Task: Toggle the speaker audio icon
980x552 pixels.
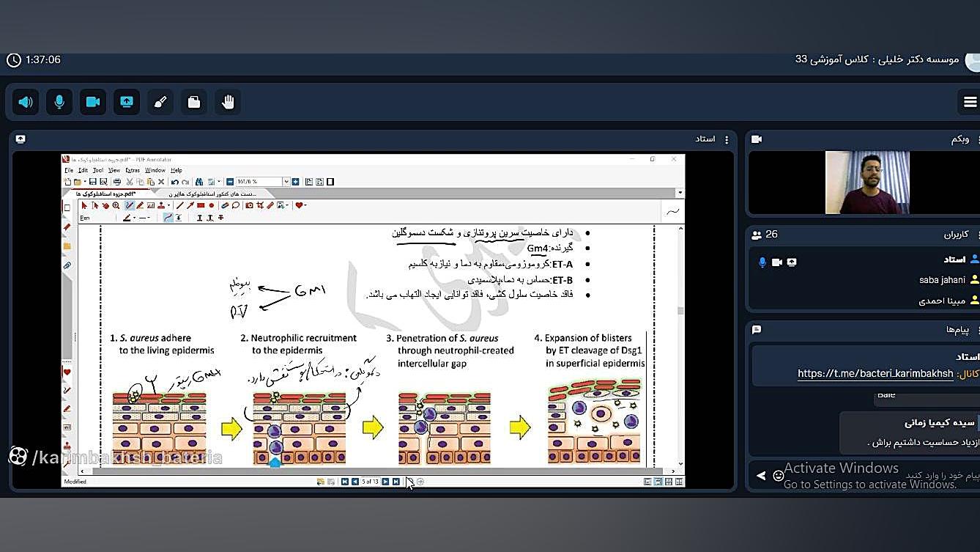Action: click(26, 102)
